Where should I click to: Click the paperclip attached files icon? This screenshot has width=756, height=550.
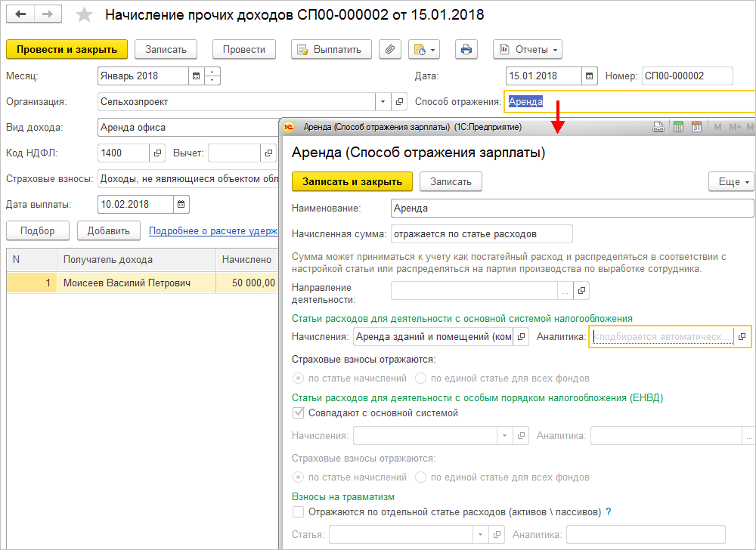(389, 50)
